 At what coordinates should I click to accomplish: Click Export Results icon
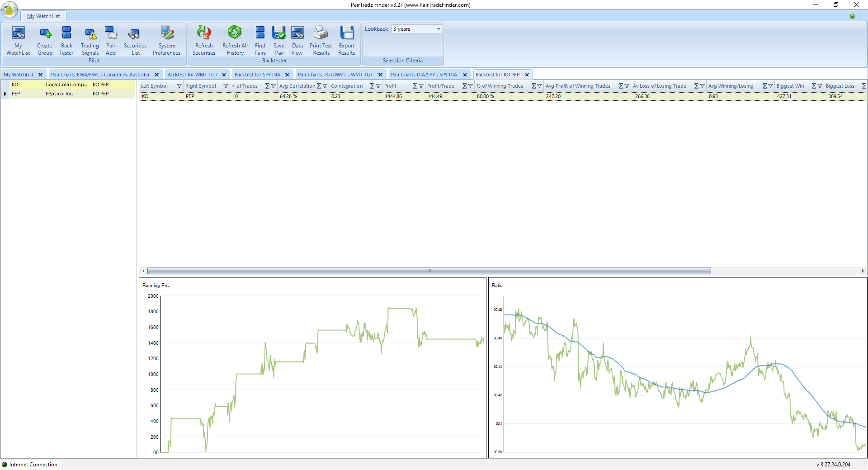tap(347, 40)
